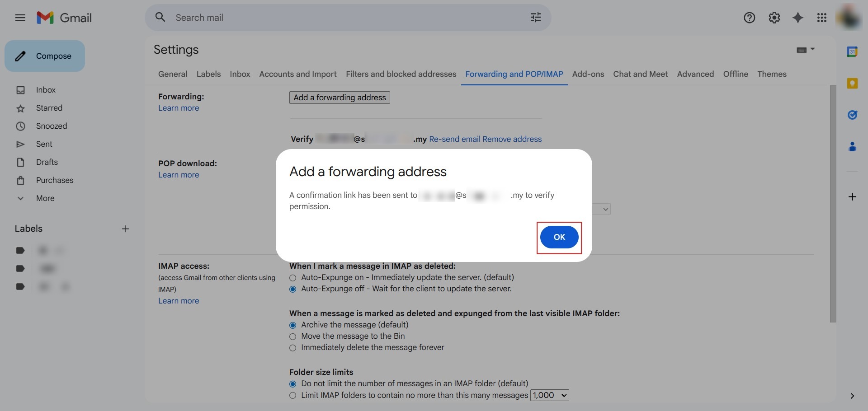Click the settings page vertical scrollbar

(x=833, y=203)
